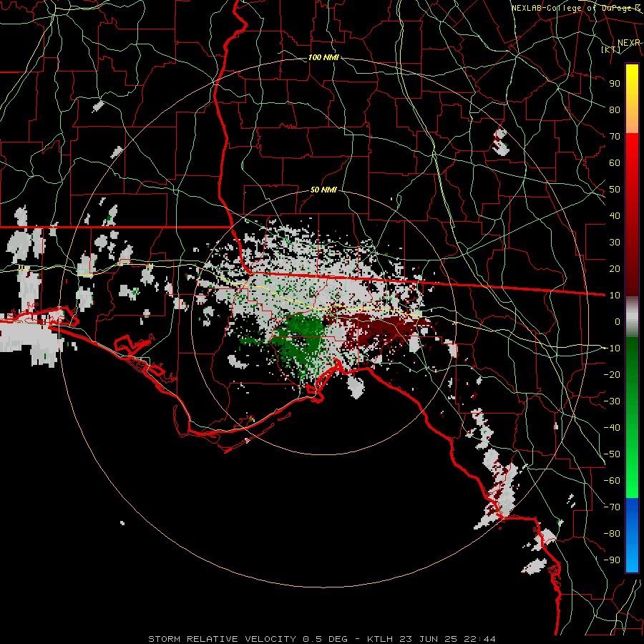Select the positive 70 scale value

click(x=615, y=137)
